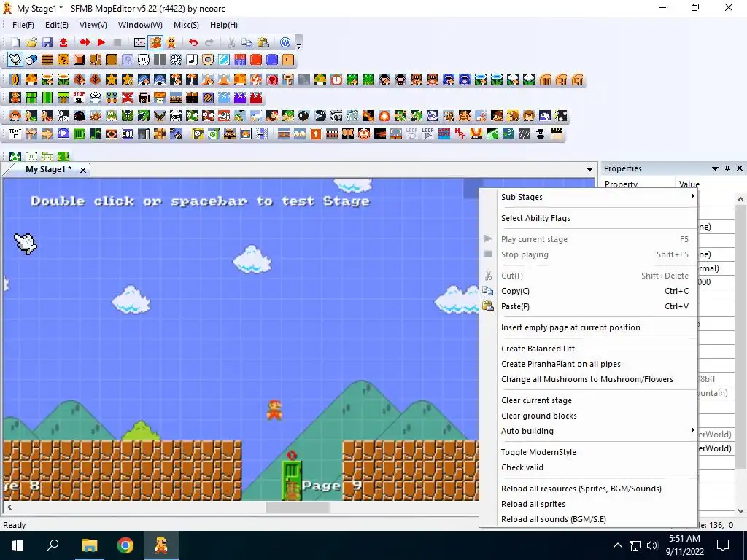The image size is (747, 560).
Task: Select the white Boo ghost enemy icon
Action: pos(433,116)
